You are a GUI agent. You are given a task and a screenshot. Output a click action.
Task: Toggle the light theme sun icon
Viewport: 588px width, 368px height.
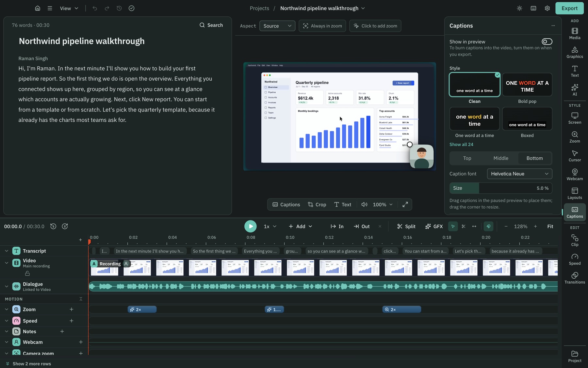click(x=519, y=8)
